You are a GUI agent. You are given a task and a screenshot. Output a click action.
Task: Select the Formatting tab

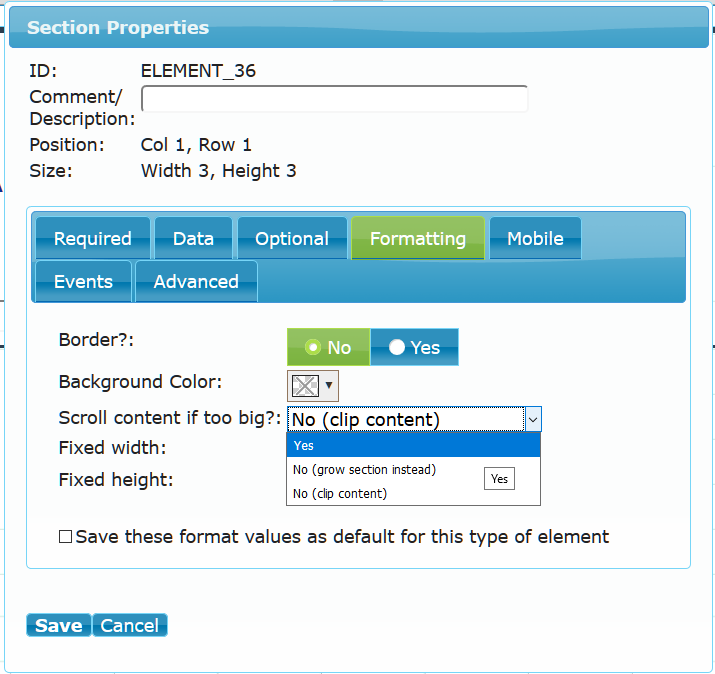click(418, 238)
